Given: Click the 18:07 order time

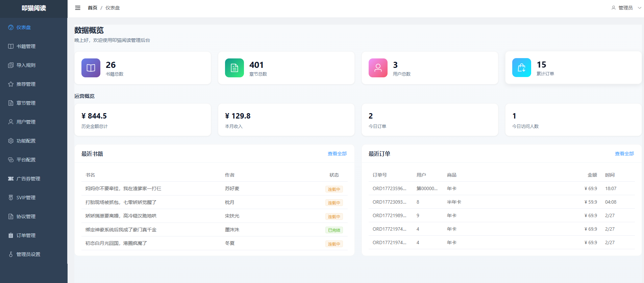Looking at the screenshot, I should click(611, 188).
